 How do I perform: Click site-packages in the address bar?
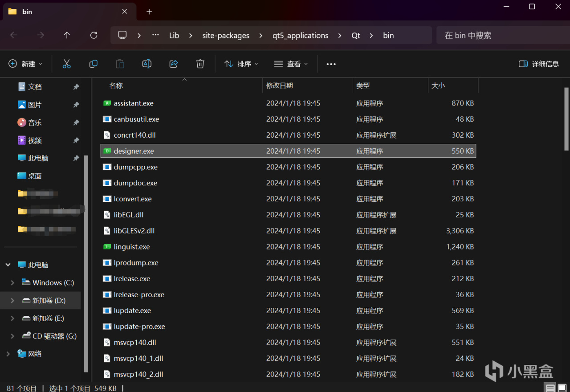click(x=226, y=35)
